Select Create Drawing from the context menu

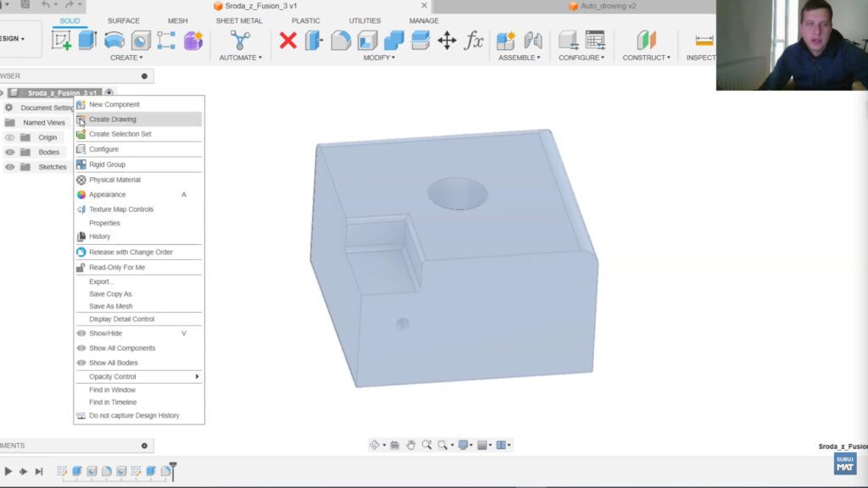(x=114, y=119)
